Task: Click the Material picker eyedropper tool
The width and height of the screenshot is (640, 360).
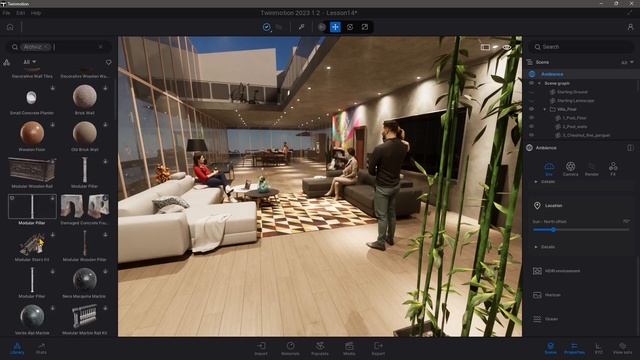Action: [301, 27]
